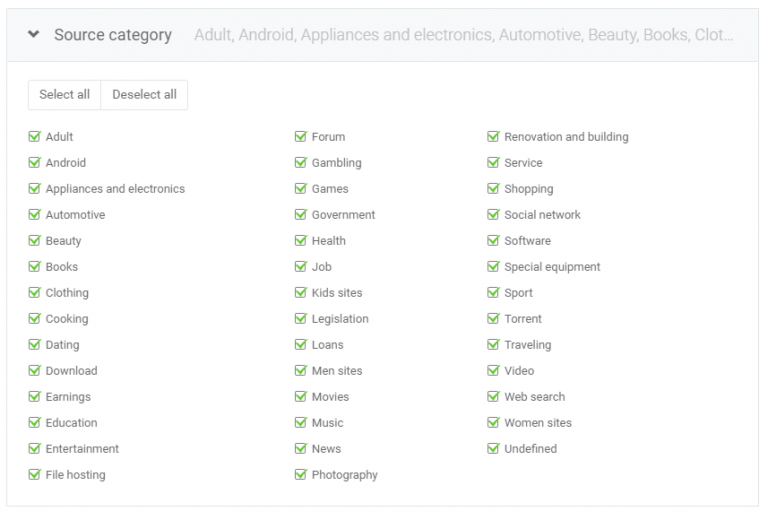Toggle the Android checkbox
The image size is (768, 520).
click(35, 163)
